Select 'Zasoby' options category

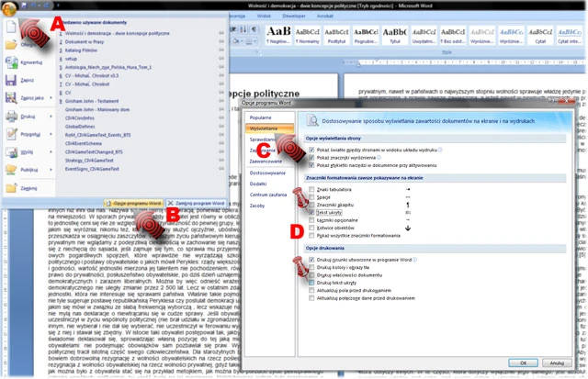coord(257,206)
